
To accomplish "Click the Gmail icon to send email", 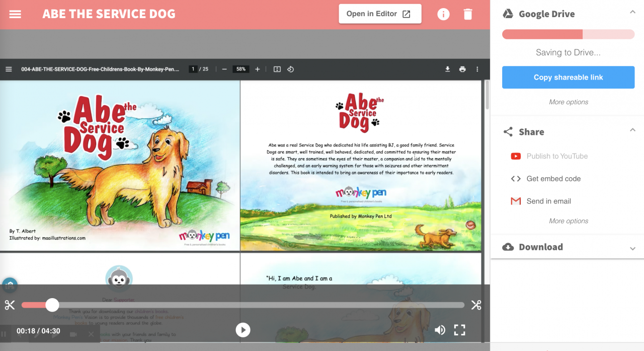I will click(516, 201).
